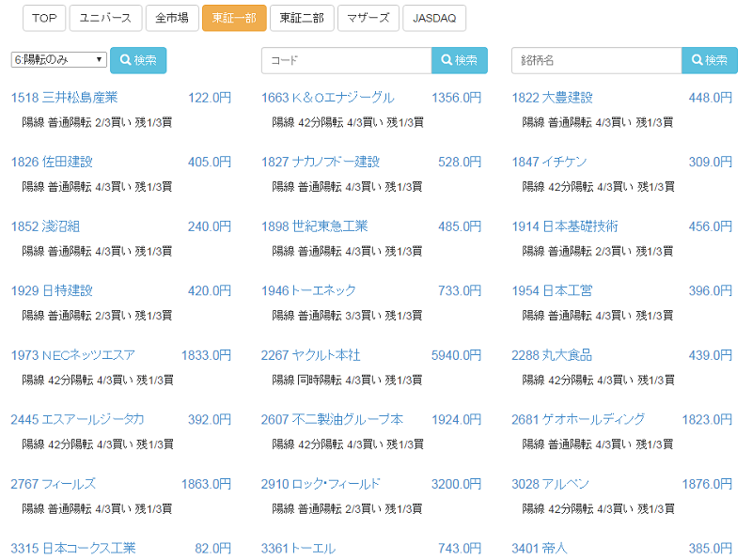Open stock 1518 三井松島産業
This screenshot has height=560, width=752.
tap(64, 98)
